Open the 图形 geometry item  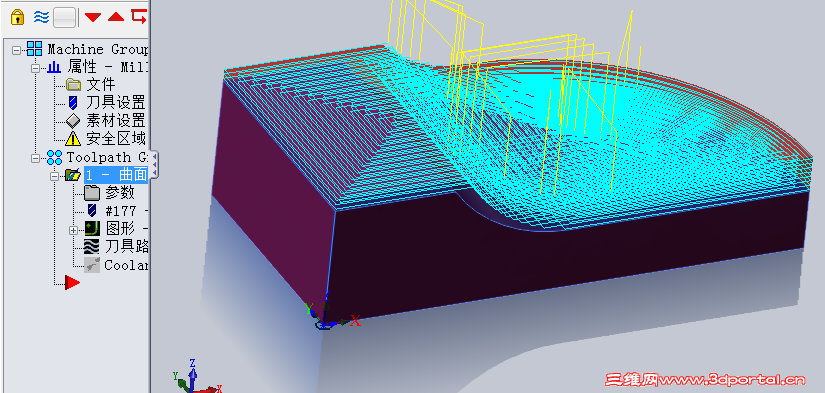point(126,229)
